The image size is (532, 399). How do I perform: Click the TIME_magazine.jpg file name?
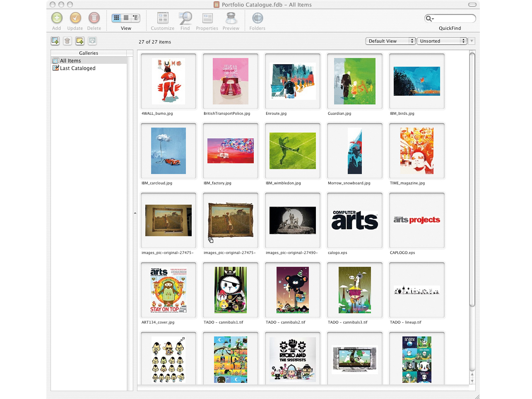pos(407,183)
